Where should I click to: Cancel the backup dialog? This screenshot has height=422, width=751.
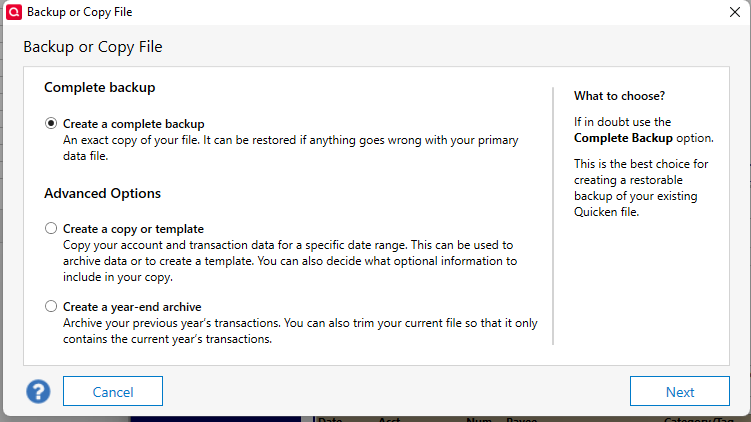tap(113, 391)
